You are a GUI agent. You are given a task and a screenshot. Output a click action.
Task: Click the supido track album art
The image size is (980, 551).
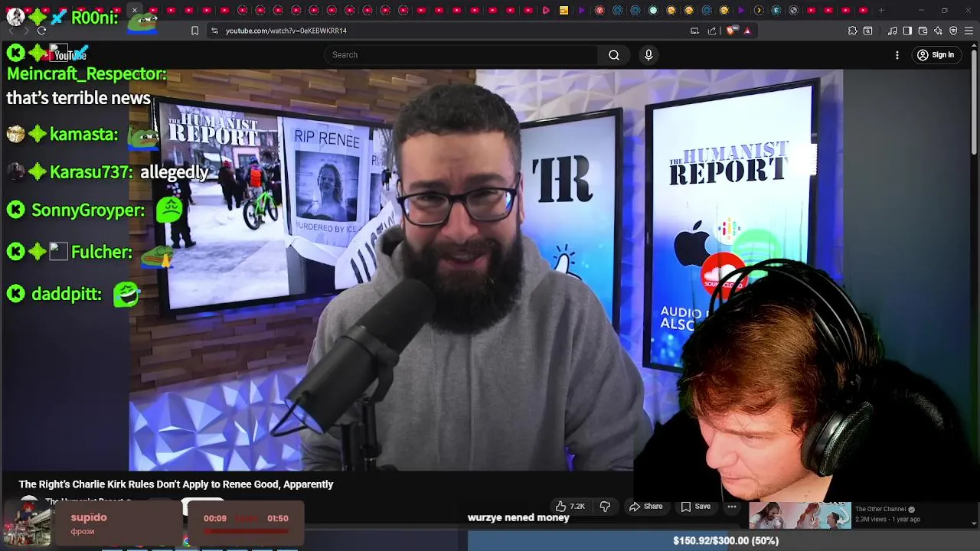pyautogui.click(x=27, y=525)
